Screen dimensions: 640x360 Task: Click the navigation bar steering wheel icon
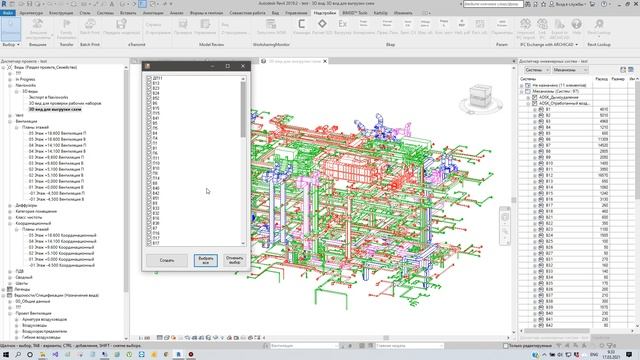pos(505,217)
